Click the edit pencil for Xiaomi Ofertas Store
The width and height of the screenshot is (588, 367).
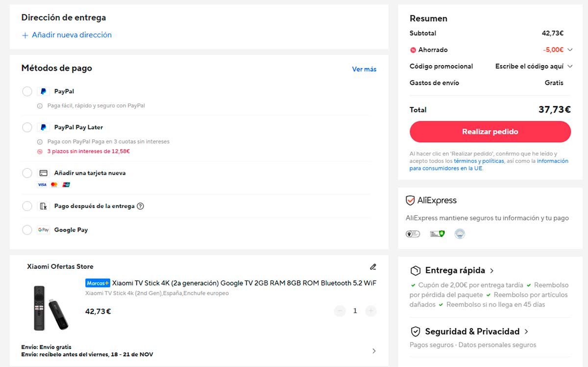click(x=373, y=266)
